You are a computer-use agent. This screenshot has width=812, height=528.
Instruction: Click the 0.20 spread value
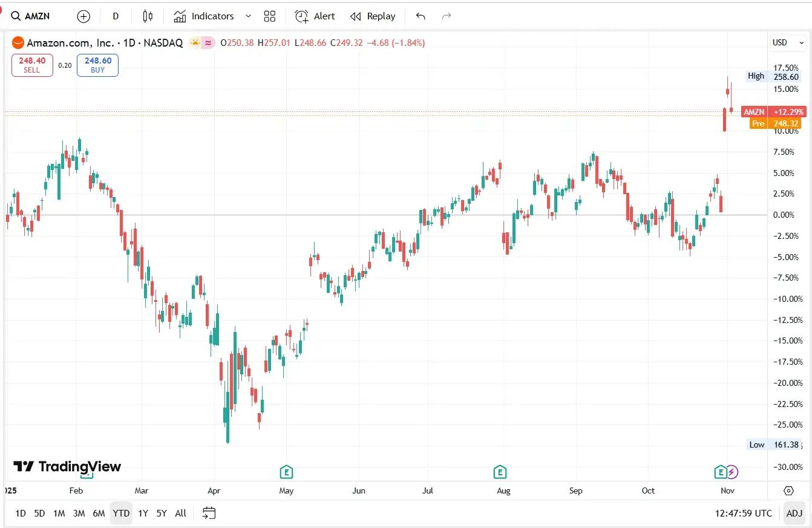[x=65, y=65]
